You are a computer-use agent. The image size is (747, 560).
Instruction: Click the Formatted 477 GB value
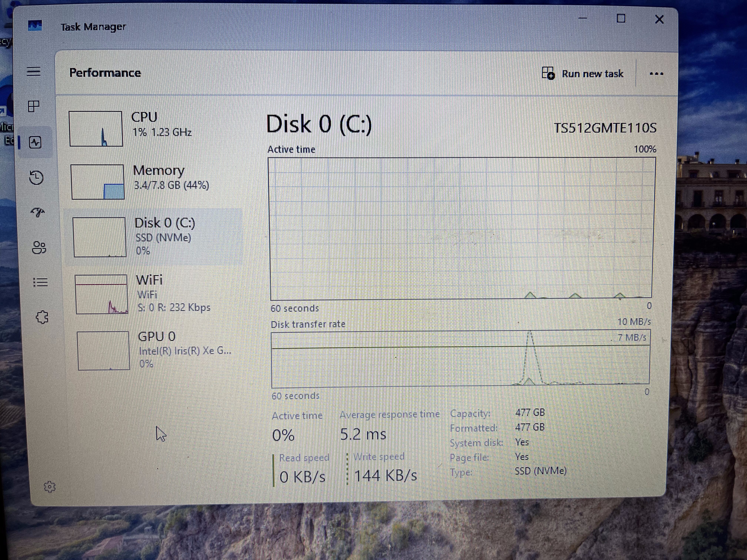point(529,427)
